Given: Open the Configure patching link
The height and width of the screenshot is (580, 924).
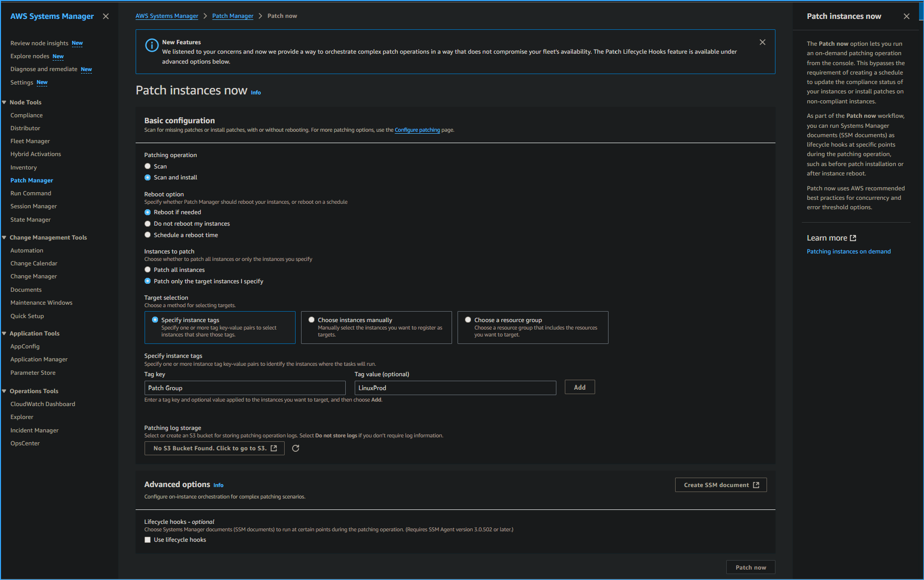Looking at the screenshot, I should [x=417, y=130].
